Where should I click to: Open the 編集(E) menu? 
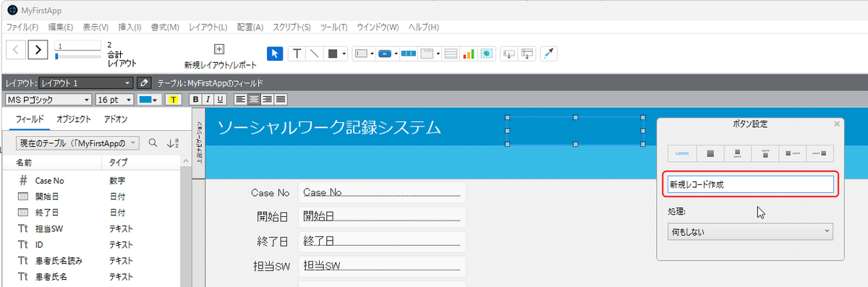pos(61,27)
